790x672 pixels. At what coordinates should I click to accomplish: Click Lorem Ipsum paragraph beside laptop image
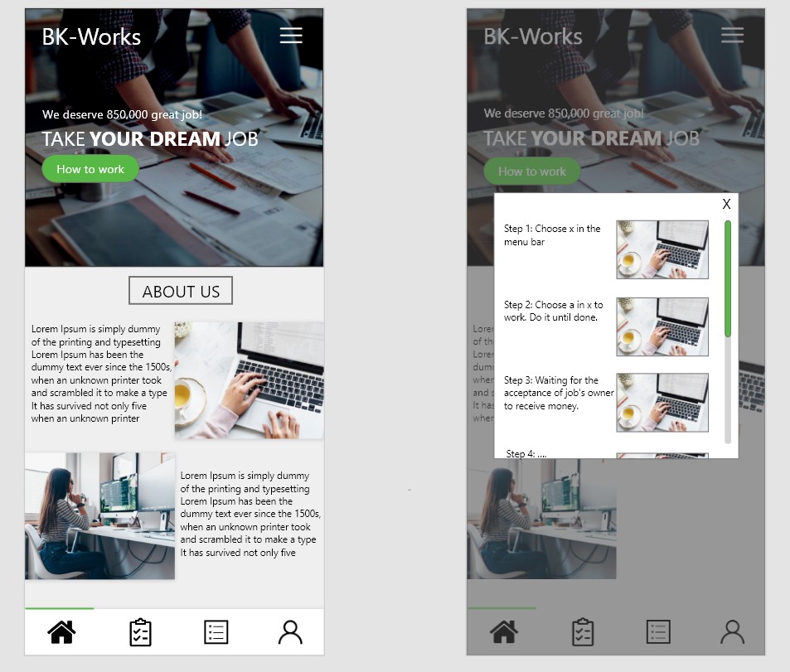(101, 373)
